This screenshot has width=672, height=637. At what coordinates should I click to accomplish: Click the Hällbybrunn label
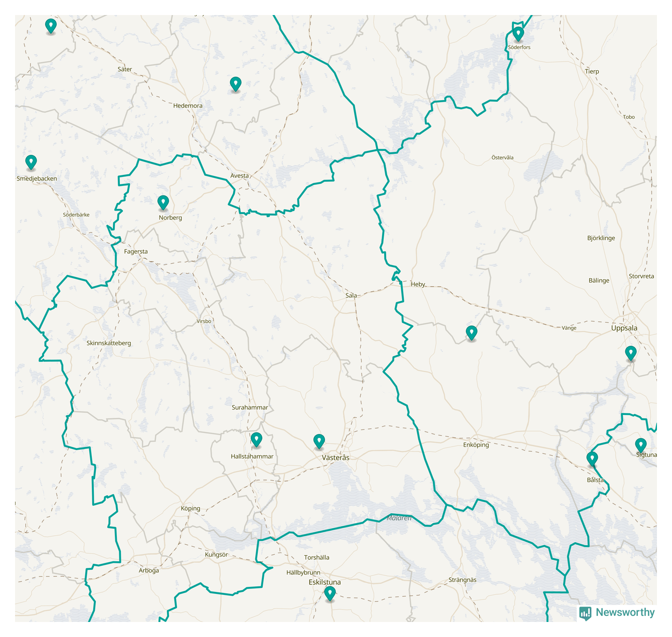[303, 572]
